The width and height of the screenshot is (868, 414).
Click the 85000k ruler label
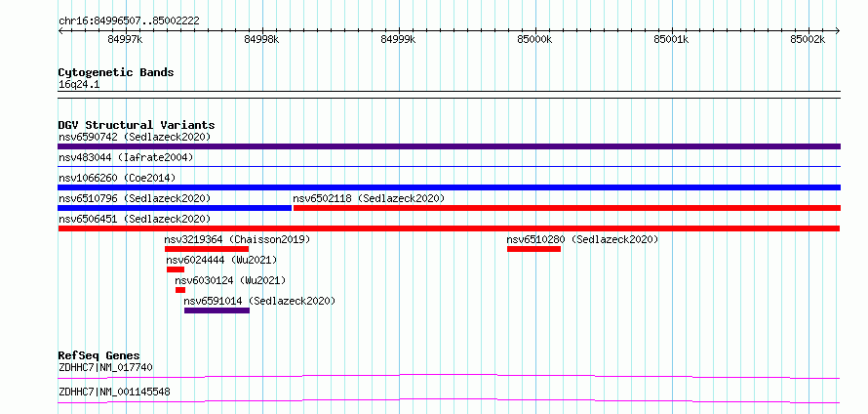[x=535, y=39]
